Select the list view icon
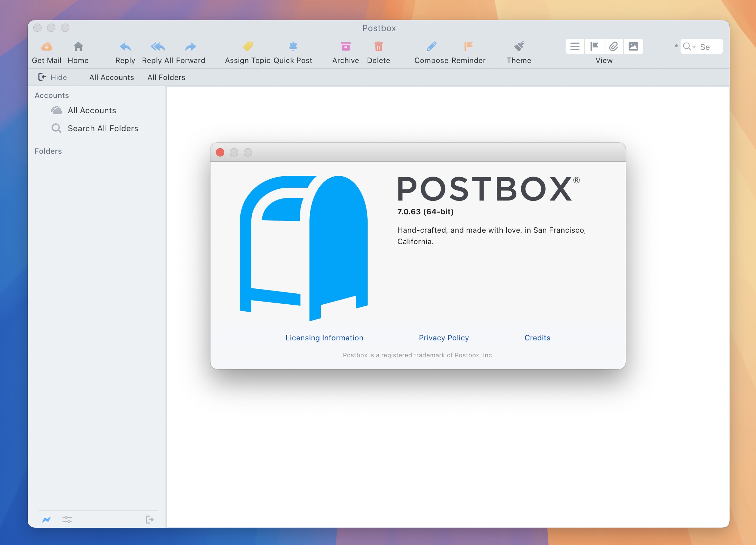 click(x=575, y=46)
